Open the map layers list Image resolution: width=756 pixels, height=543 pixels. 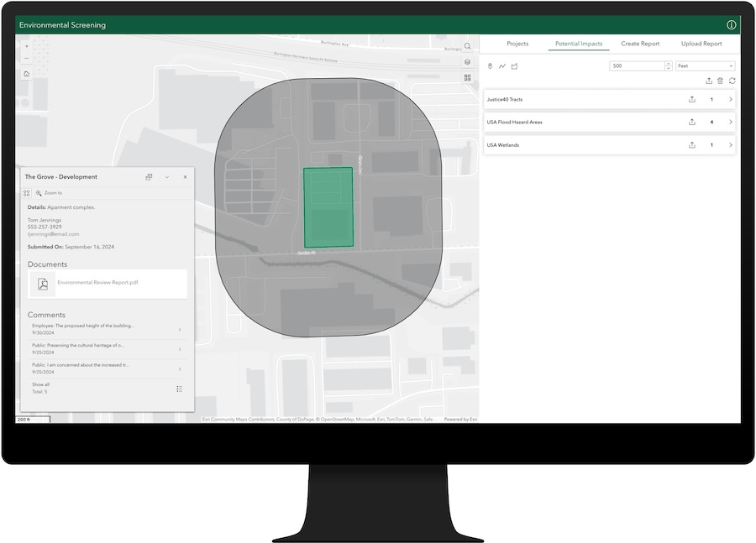(467, 62)
